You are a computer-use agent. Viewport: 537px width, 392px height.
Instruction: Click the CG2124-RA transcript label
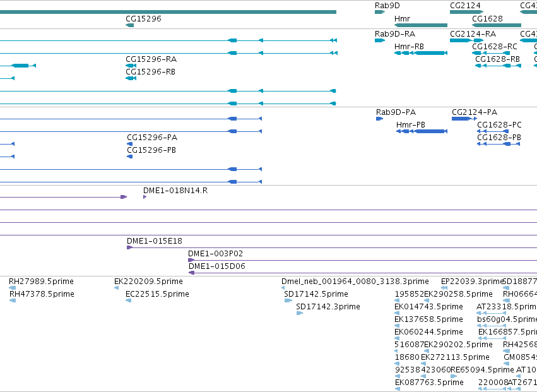tap(473, 34)
